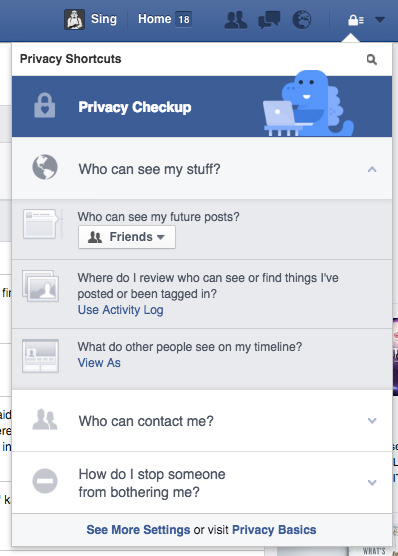This screenshot has height=556, width=398.
Task: Open the Sing profile link
Action: (104, 19)
